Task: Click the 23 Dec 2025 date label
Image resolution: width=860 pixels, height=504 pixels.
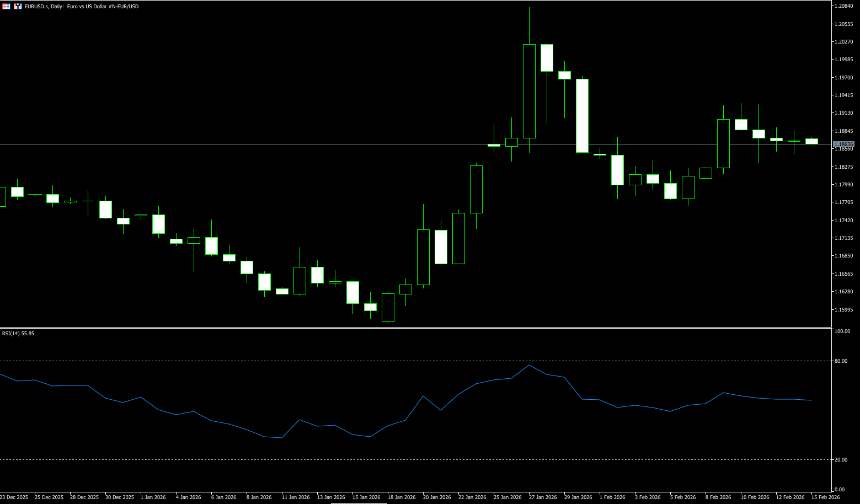Action: click(14, 497)
